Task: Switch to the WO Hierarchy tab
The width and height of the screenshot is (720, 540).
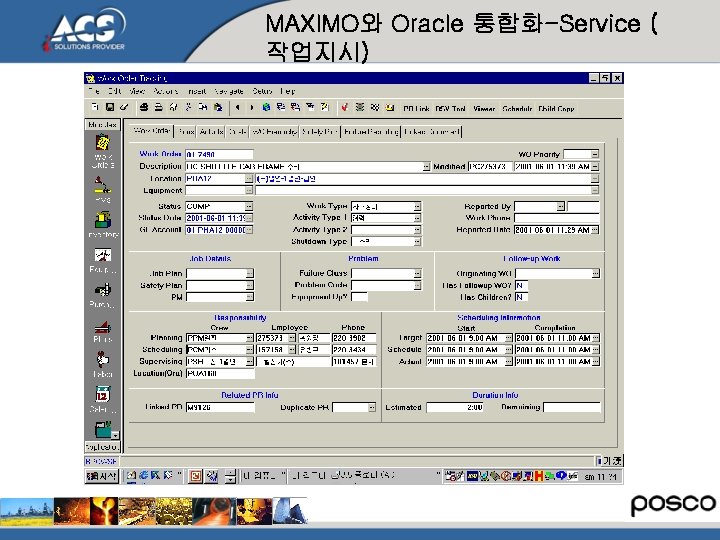Action: pos(274,132)
